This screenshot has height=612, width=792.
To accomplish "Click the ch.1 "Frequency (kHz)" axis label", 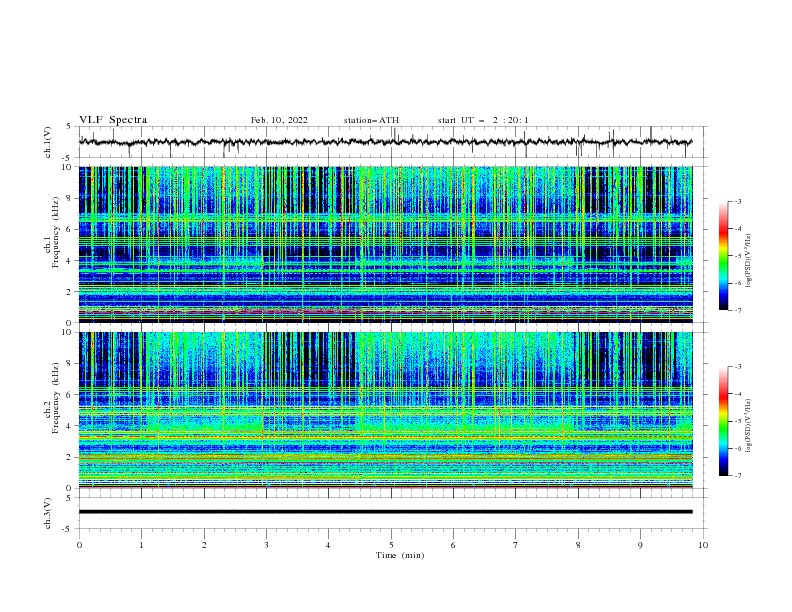I will coord(56,231).
